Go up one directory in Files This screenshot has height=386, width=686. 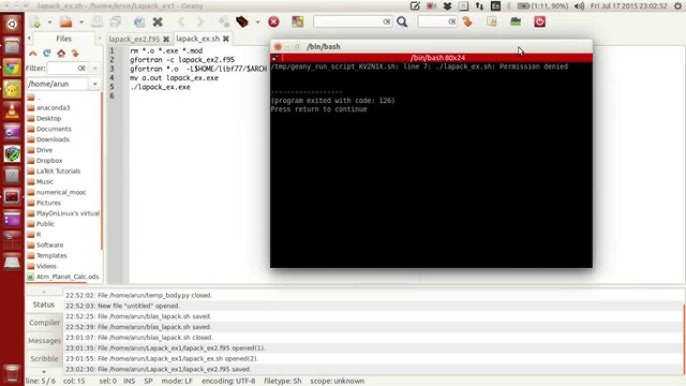33,53
